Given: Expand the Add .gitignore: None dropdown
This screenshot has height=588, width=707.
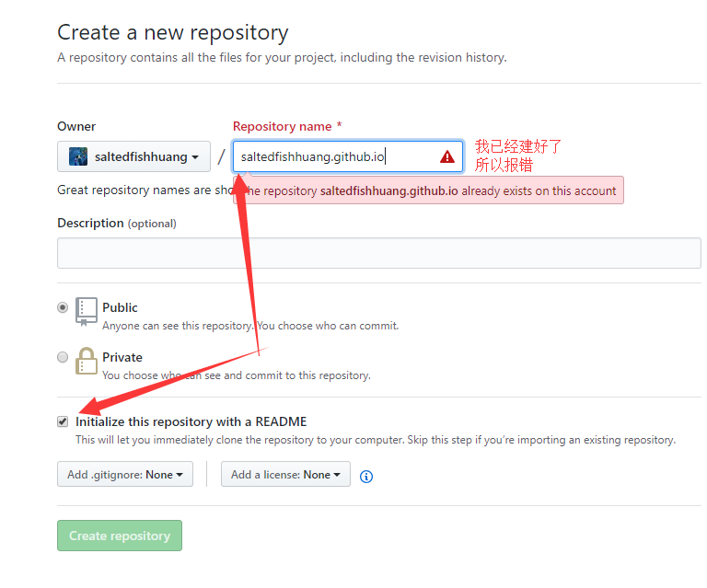Looking at the screenshot, I should 125,474.
